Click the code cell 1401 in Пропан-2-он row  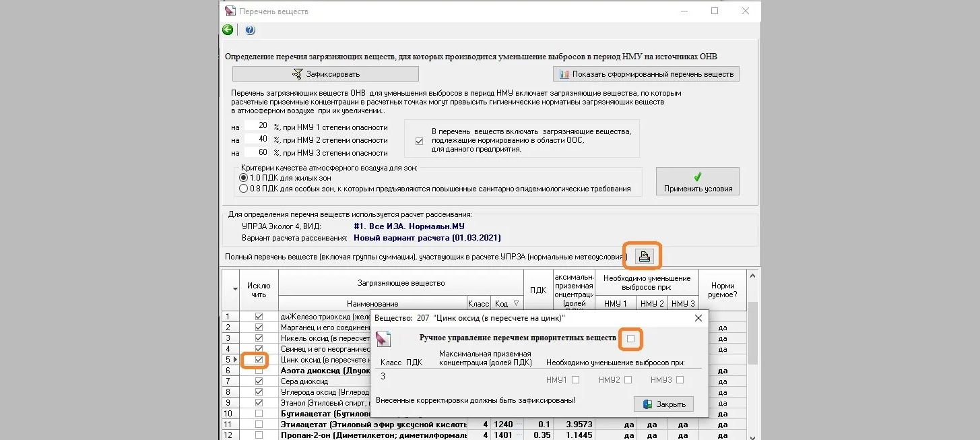point(507,435)
